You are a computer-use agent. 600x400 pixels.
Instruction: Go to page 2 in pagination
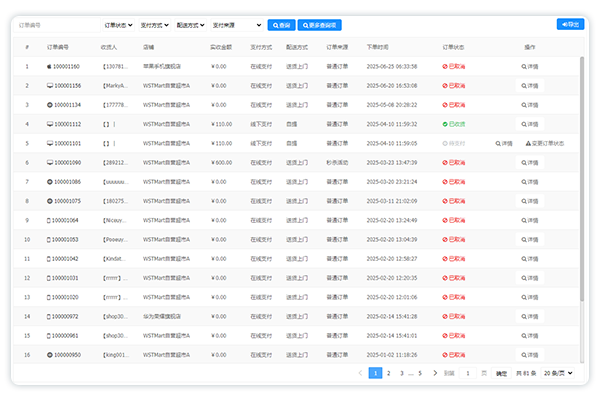click(390, 373)
